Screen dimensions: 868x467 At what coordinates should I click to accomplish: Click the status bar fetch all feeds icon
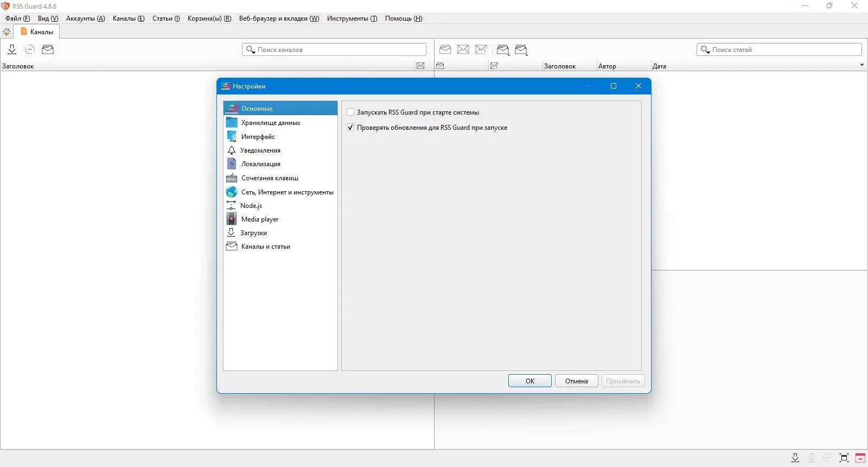tap(795, 458)
